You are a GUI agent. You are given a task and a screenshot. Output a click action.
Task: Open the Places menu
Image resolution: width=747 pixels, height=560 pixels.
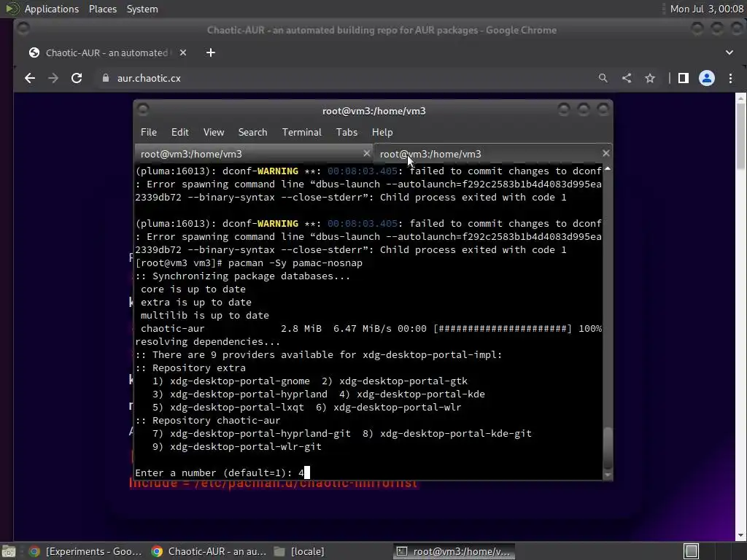(x=102, y=9)
